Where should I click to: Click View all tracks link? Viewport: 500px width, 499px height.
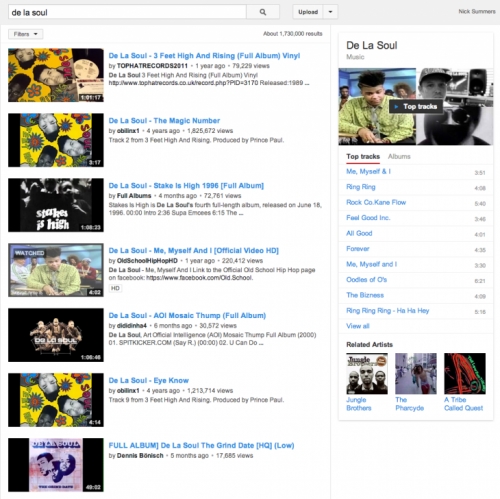point(358,326)
